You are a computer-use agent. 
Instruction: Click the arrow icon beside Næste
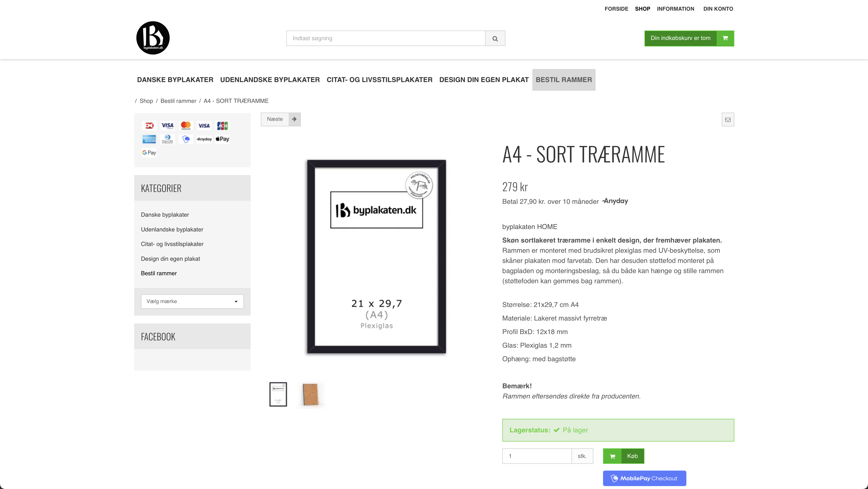click(294, 119)
